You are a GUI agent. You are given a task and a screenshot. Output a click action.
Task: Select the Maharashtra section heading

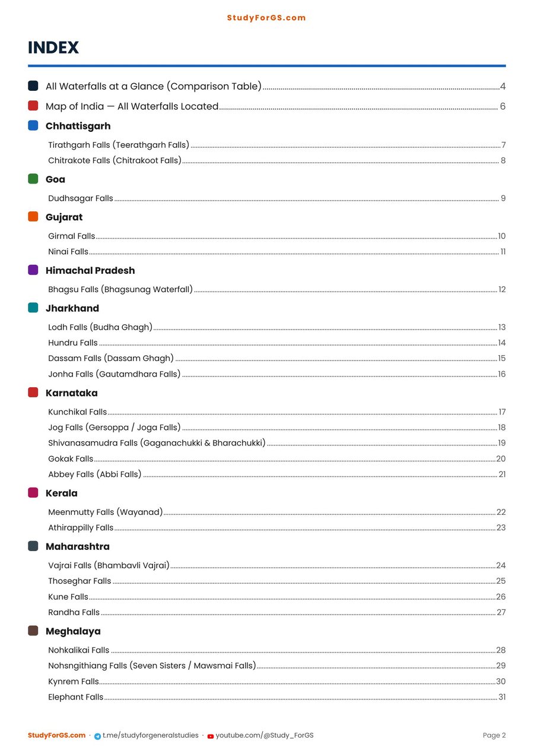[x=78, y=546]
